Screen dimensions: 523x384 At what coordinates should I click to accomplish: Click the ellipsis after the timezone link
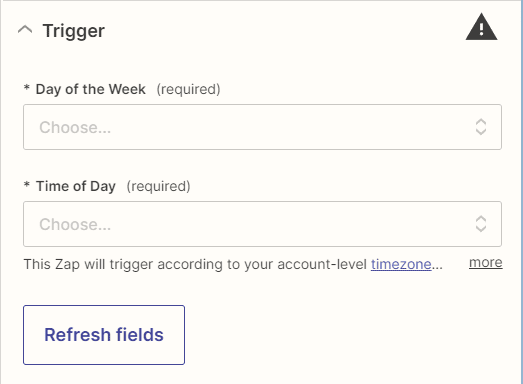coord(437,265)
